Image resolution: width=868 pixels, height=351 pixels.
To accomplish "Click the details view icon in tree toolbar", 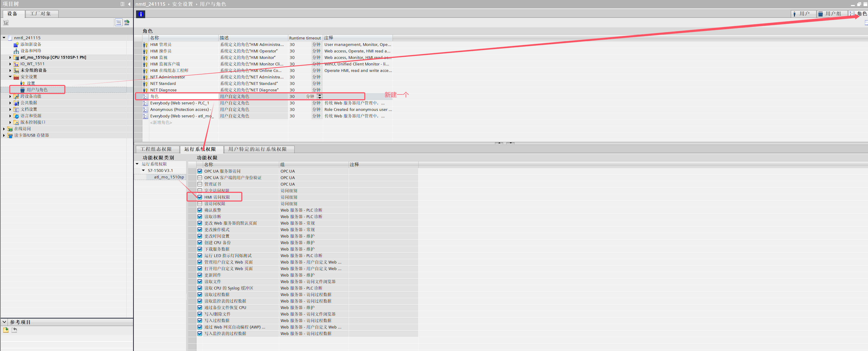I will pyautogui.click(x=119, y=23).
